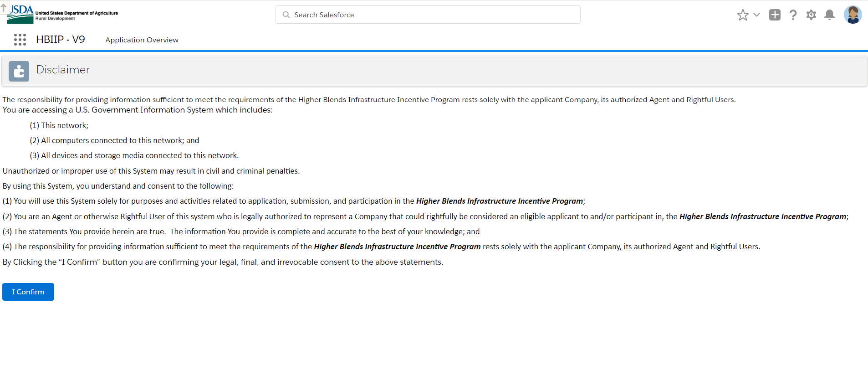Open Help question mark menu
Image resolution: width=868 pixels, height=370 pixels.
point(793,15)
